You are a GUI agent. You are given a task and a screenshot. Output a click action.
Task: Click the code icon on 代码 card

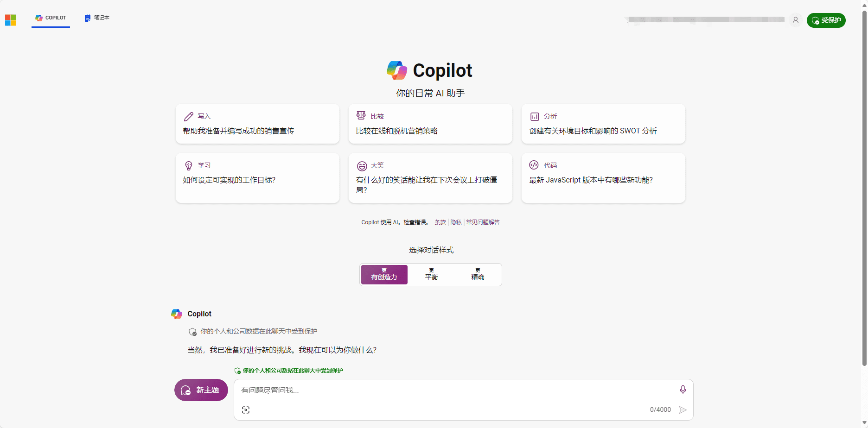click(x=534, y=165)
